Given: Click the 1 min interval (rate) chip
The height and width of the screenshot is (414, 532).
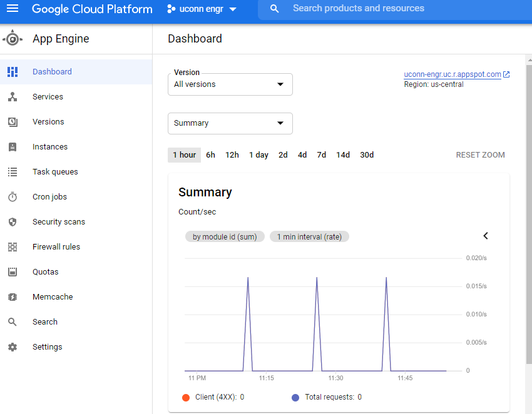Looking at the screenshot, I should (309, 236).
